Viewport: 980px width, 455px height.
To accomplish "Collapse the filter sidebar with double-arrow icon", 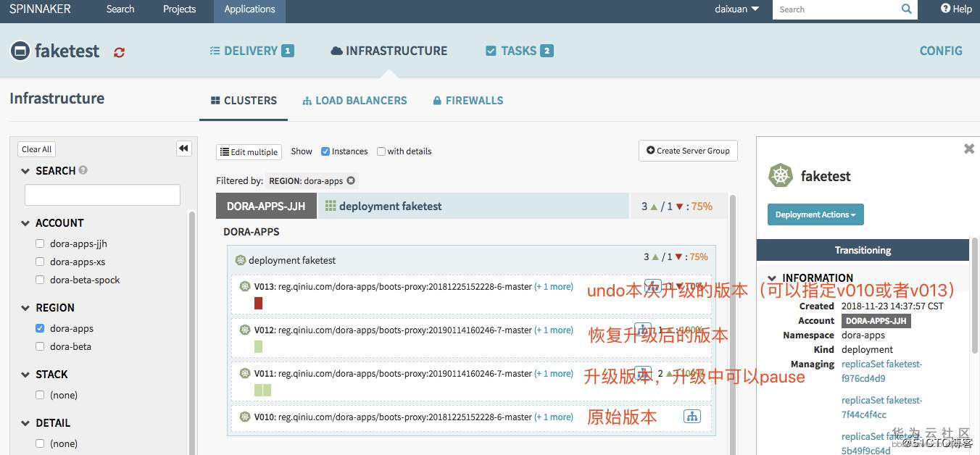I will click(x=183, y=149).
